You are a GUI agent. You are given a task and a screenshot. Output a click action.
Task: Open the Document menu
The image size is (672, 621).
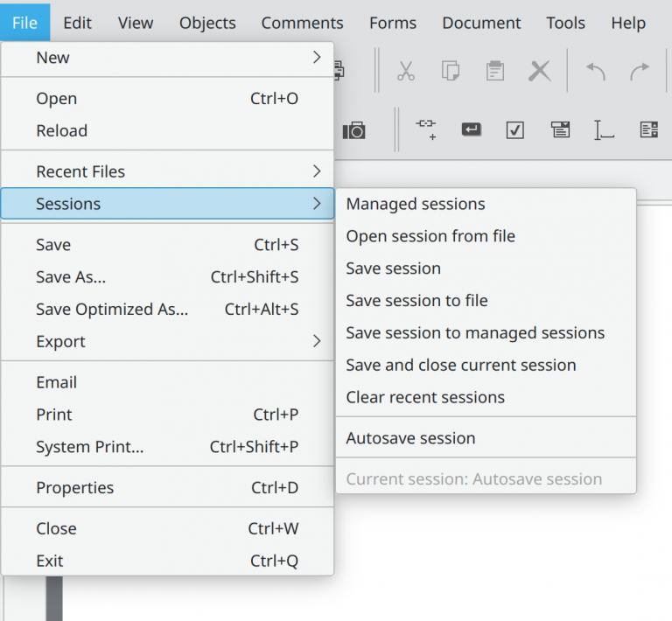(x=481, y=23)
